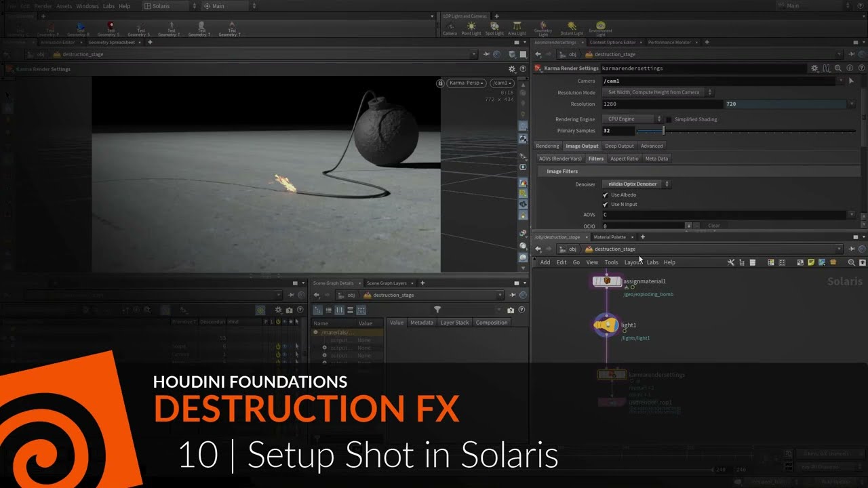The height and width of the screenshot is (488, 868).
Task: Open the Denoiser nVidia Optix dropdown
Action: pos(636,184)
